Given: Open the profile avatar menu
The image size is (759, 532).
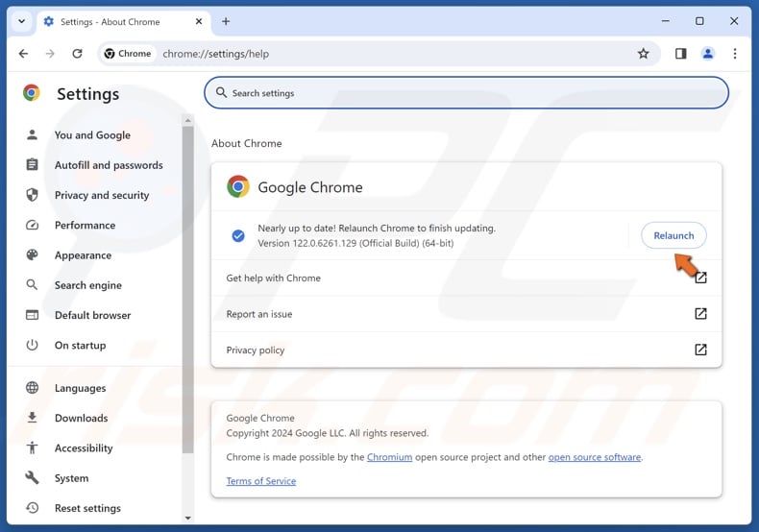Looking at the screenshot, I should coord(708,54).
